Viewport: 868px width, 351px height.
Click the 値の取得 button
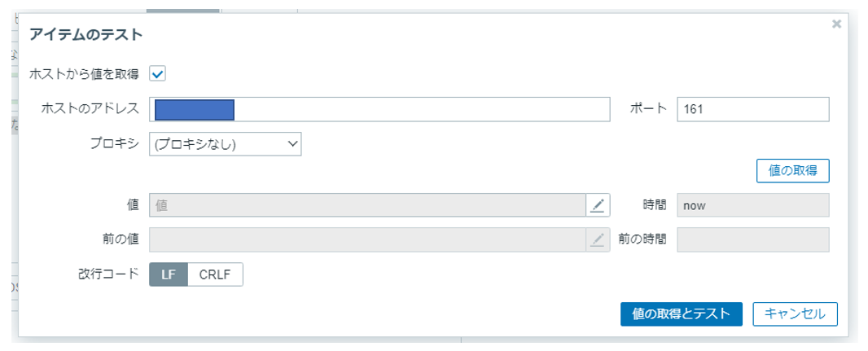793,170
